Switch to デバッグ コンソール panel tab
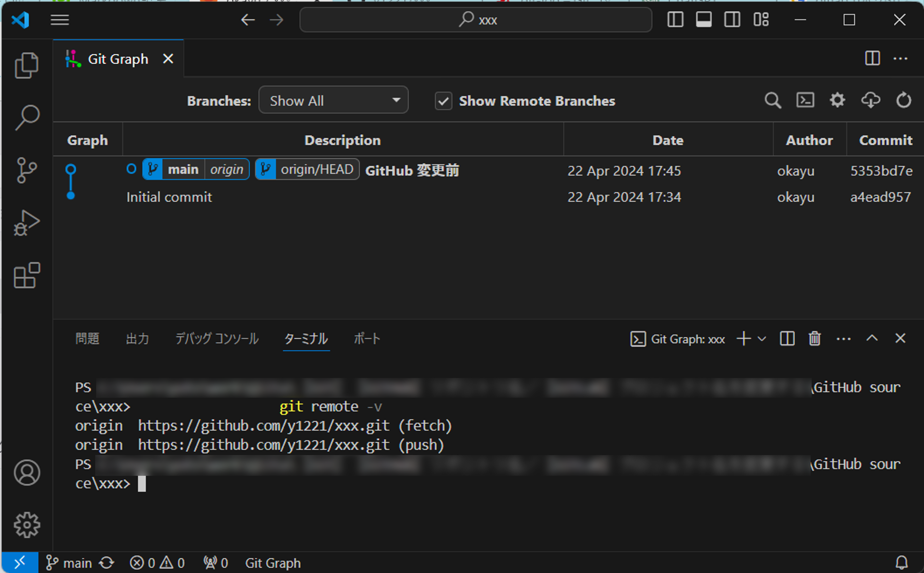Screen dimensions: 924x573 [217, 338]
